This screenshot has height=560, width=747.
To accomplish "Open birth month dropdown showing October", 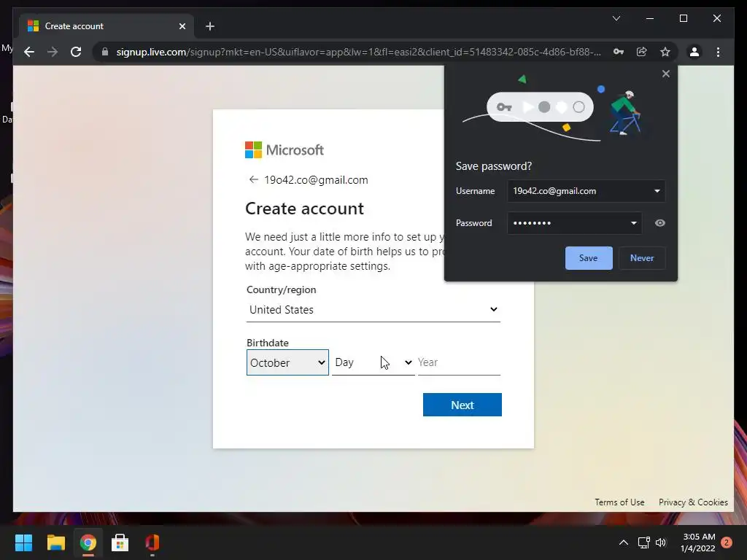I will tap(287, 362).
